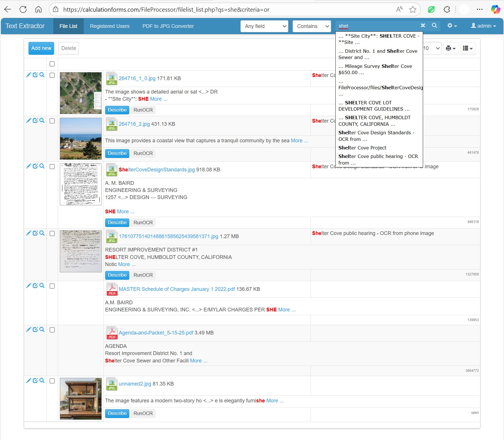Image resolution: width=504 pixels, height=440 pixels.
Task: Click the Add new button
Action: (x=41, y=48)
